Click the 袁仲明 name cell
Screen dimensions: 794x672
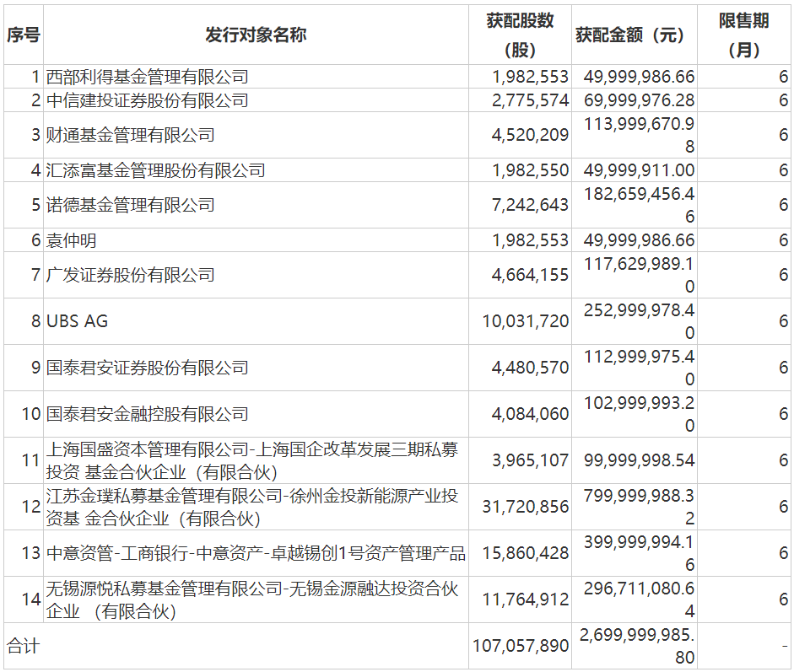[x=256, y=239]
